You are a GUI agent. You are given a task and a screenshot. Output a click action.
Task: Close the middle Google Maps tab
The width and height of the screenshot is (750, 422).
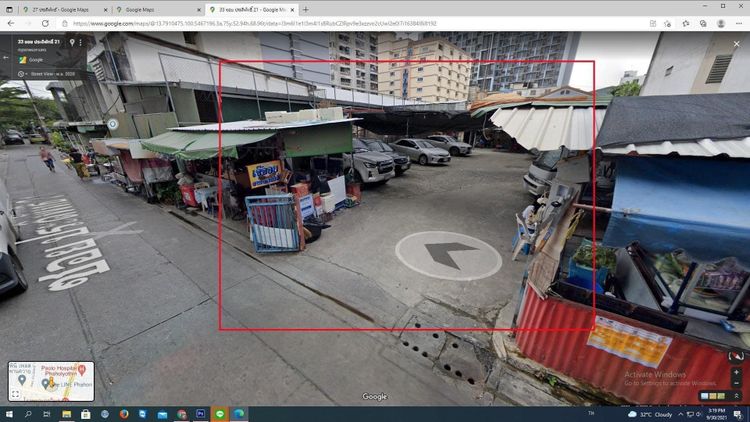(x=199, y=10)
